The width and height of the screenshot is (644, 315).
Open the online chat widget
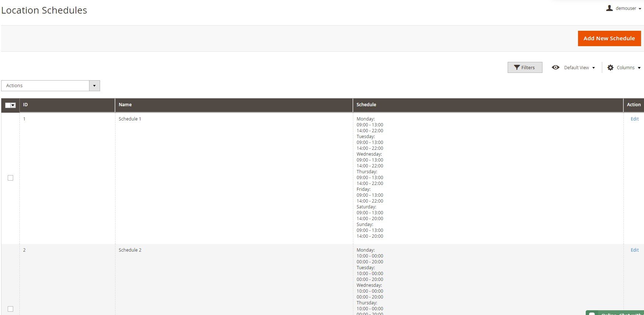(615, 313)
